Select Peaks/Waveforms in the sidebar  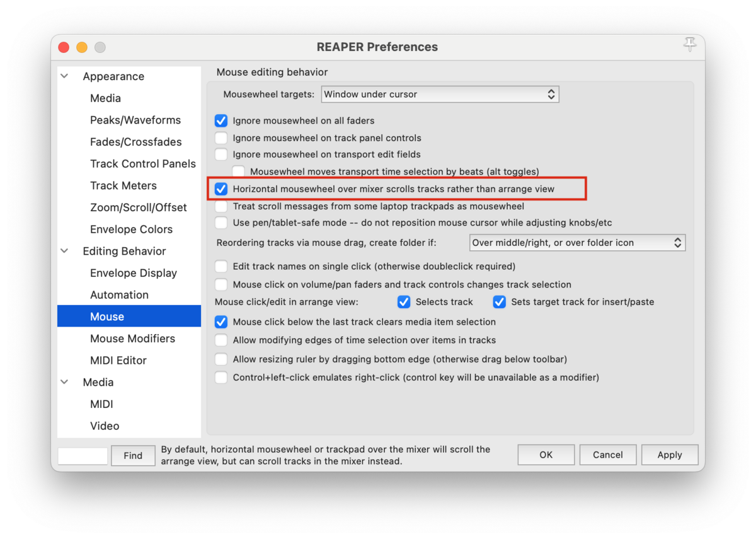click(x=135, y=120)
